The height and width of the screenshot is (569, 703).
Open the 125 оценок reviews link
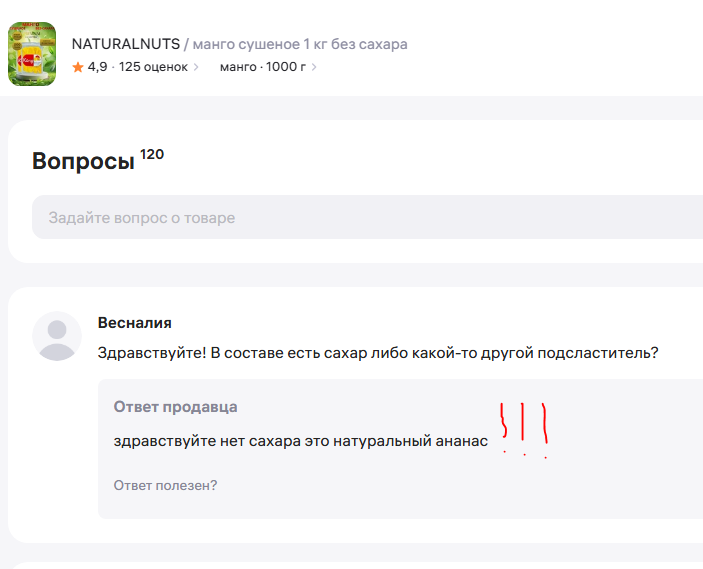coord(152,67)
